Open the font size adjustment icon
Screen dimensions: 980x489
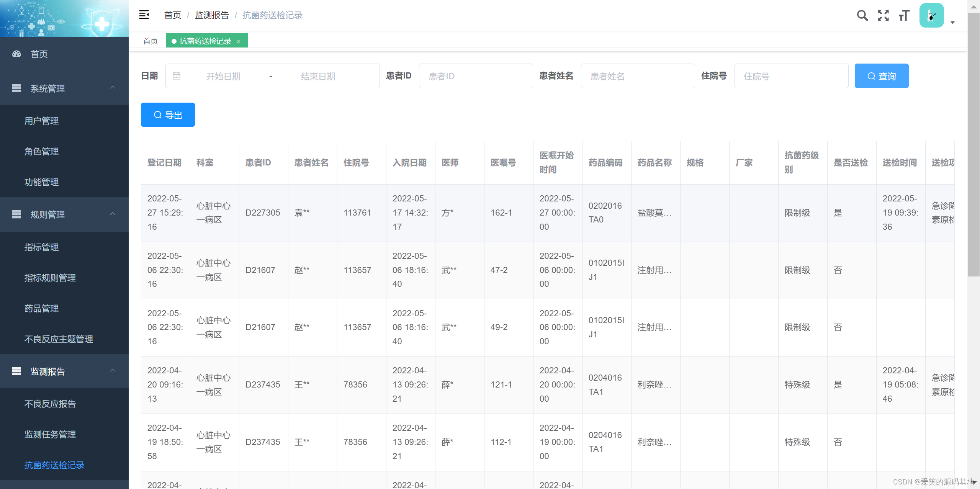tap(904, 15)
